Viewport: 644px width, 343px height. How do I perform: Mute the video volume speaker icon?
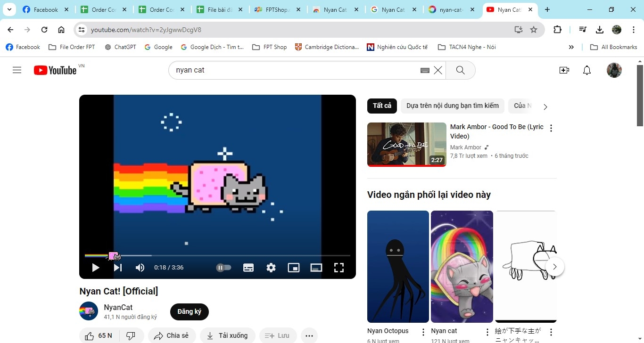(x=140, y=268)
